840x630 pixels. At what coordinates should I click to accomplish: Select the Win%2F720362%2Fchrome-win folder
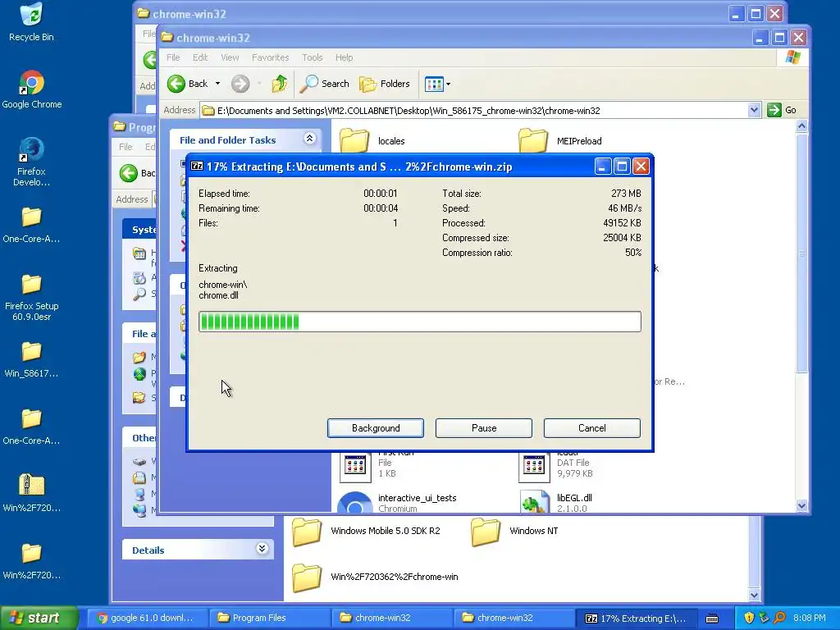[x=375, y=577]
